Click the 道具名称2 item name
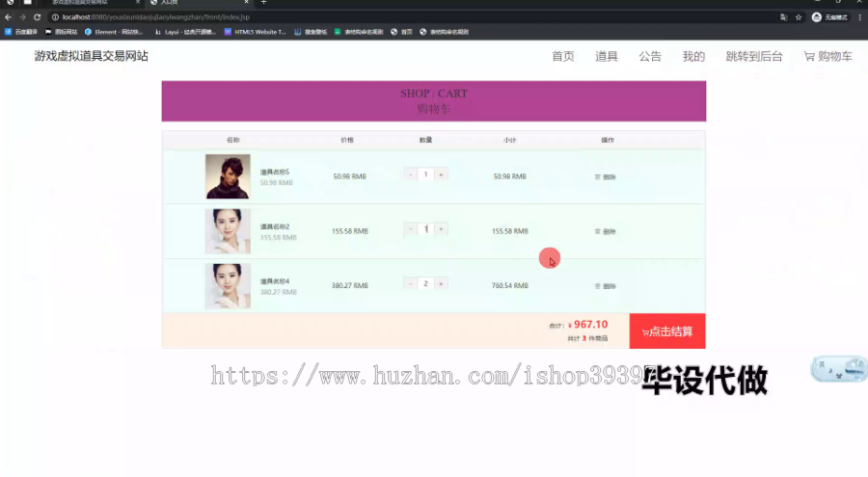The height and width of the screenshot is (477, 868). (x=275, y=226)
